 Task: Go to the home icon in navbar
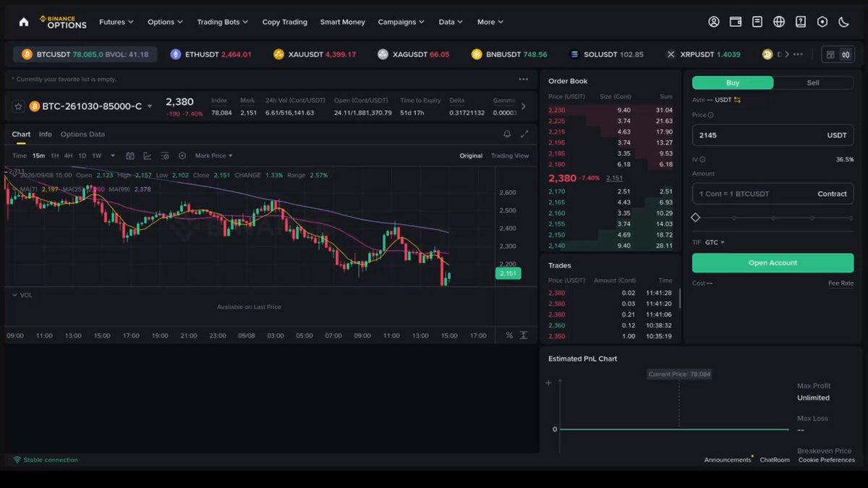pyautogui.click(x=24, y=22)
